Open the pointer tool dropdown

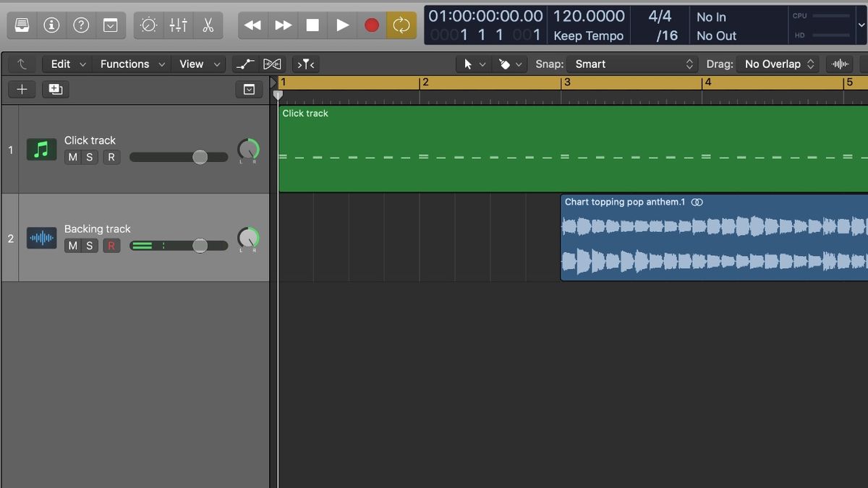473,64
